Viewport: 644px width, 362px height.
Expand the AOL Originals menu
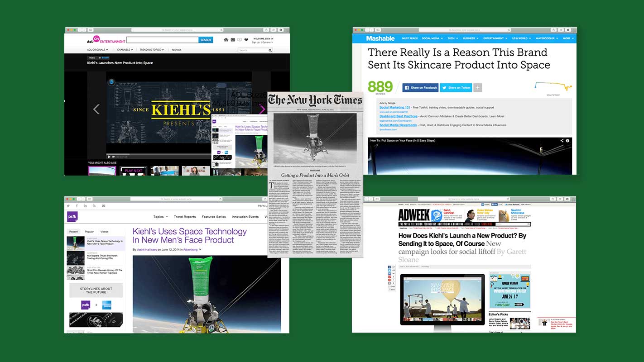(98, 50)
